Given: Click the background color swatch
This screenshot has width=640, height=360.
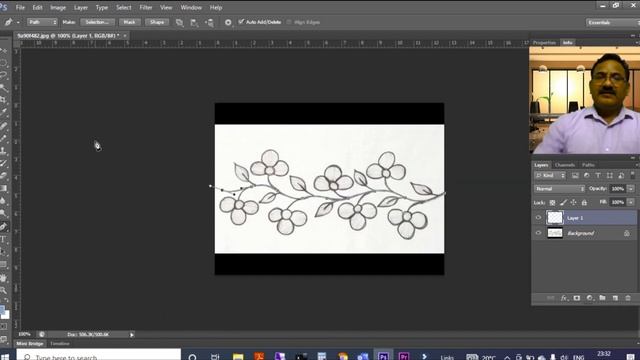Looking at the screenshot, I should pyautogui.click(x=6, y=315).
